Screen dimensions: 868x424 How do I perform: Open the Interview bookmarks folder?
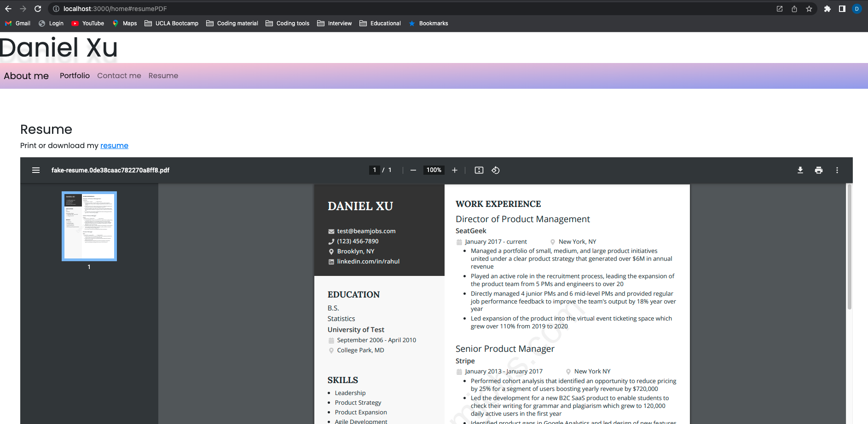coord(335,23)
